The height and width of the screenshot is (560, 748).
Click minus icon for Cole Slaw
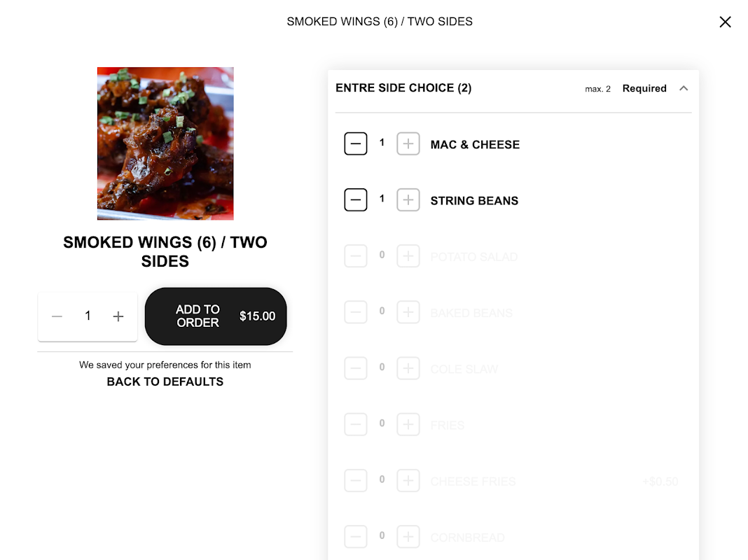point(355,368)
